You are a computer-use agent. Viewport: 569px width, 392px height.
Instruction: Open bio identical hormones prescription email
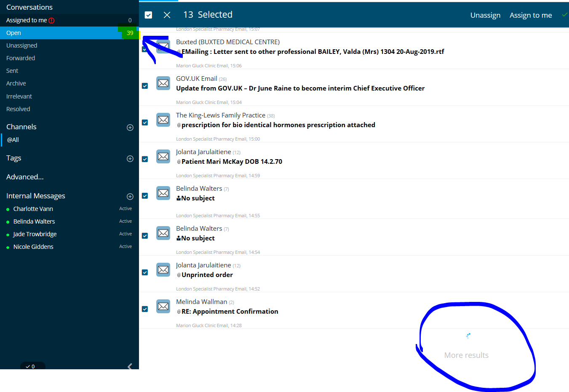pos(278,125)
